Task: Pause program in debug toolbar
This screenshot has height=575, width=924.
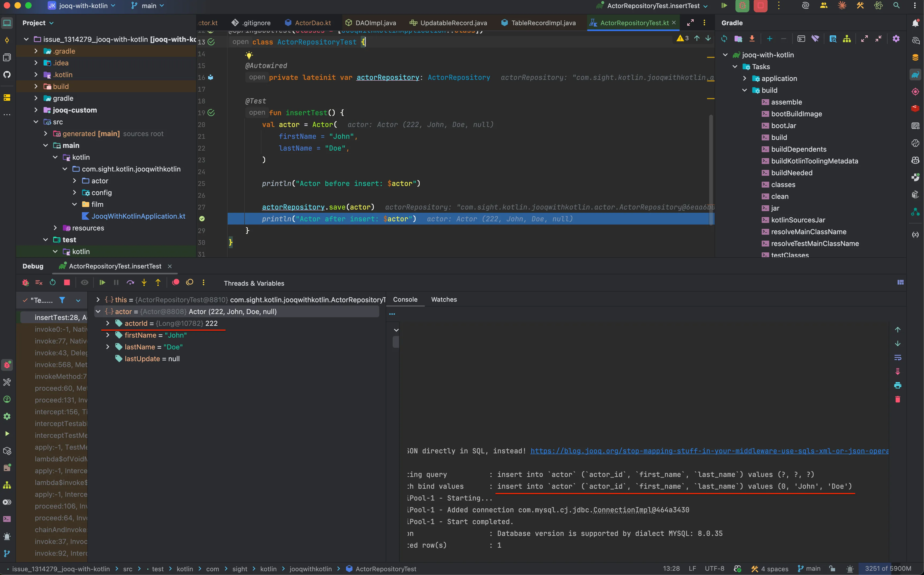Action: pyautogui.click(x=116, y=283)
